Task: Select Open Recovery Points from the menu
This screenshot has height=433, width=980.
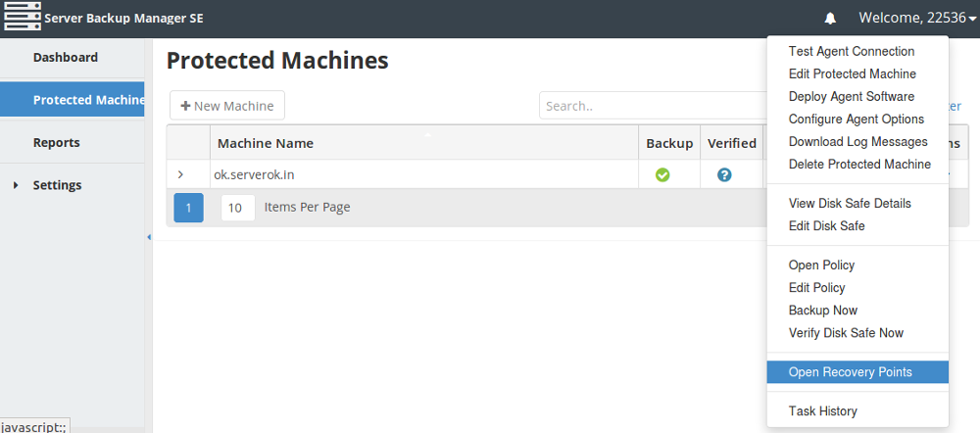Action: [850, 372]
